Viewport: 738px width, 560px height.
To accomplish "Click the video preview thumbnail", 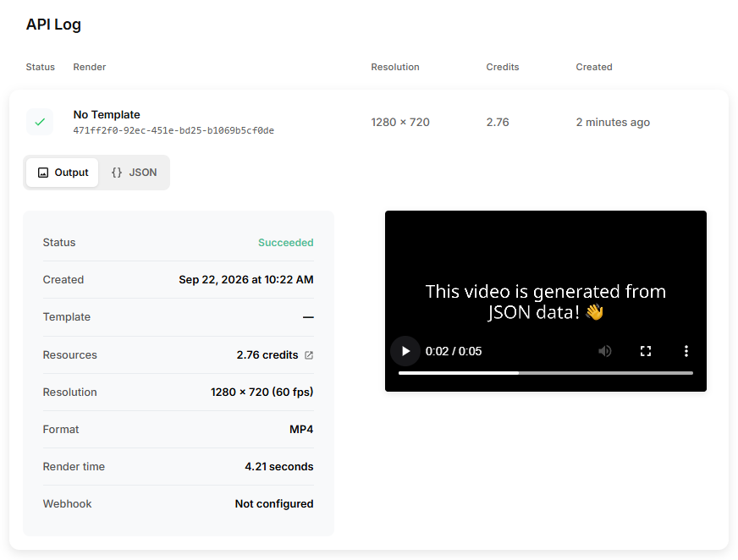I will tap(546, 301).
